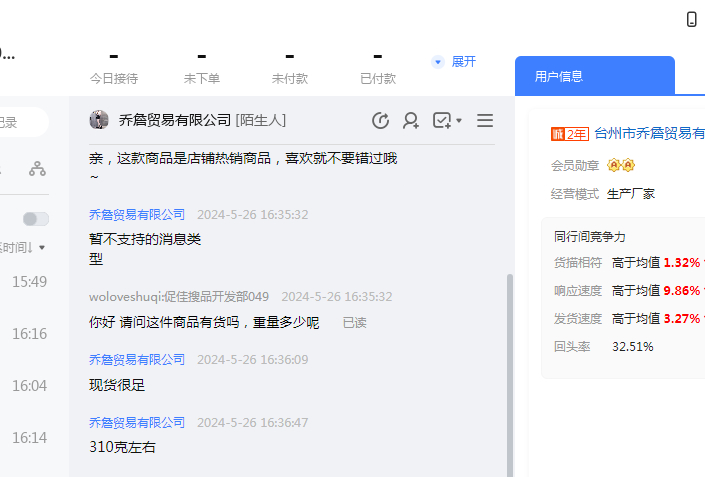Screen dimensions: 705x477
Task: Click the search input field at left
Action: [x=20, y=123]
